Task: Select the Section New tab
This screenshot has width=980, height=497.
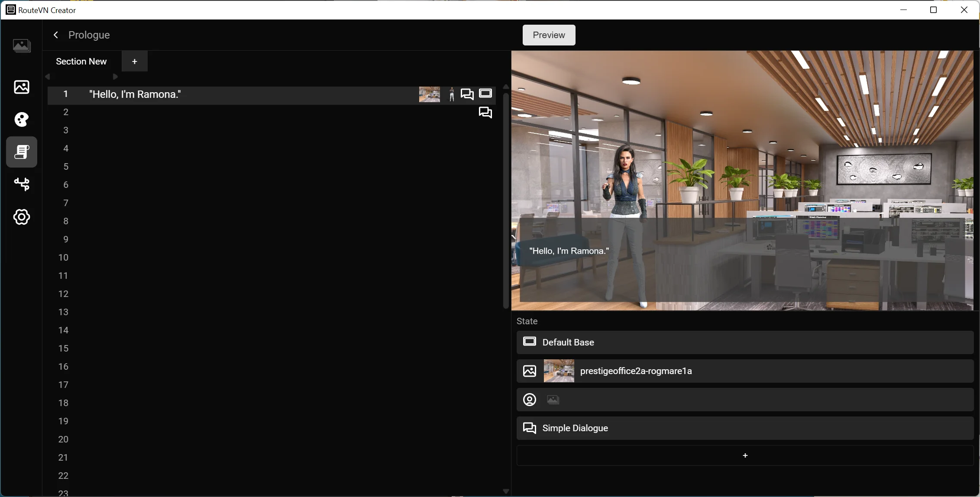Action: [x=81, y=61]
